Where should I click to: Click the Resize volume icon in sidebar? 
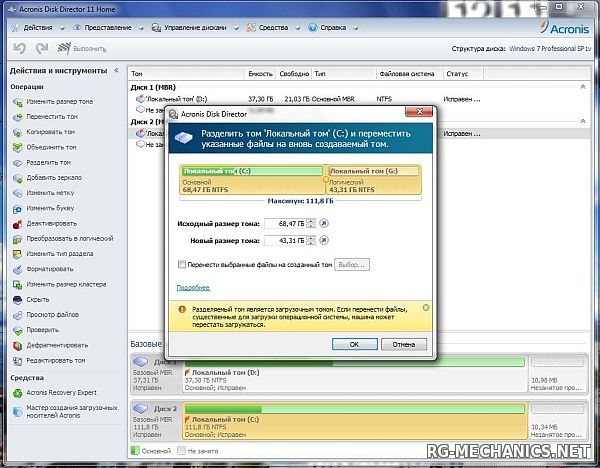18,102
